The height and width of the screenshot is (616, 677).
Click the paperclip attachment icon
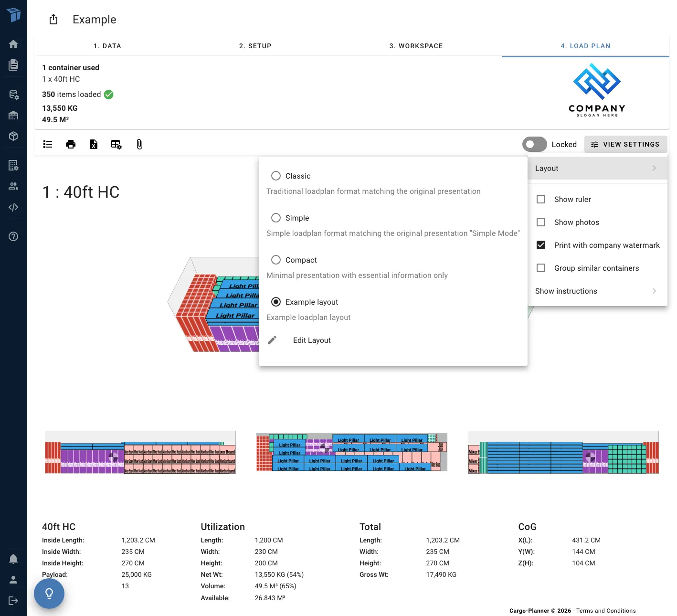(x=139, y=144)
